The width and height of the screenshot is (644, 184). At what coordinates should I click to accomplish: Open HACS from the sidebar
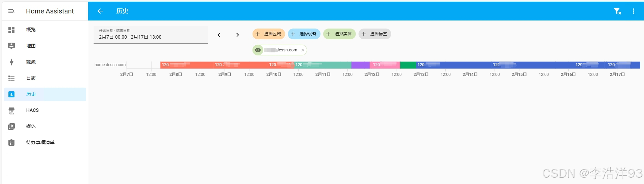click(x=45, y=110)
